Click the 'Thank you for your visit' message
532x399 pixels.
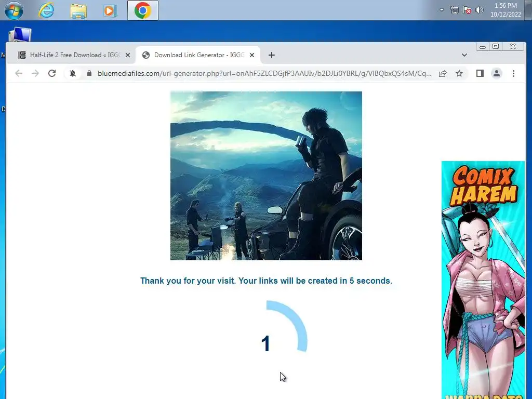tap(266, 281)
